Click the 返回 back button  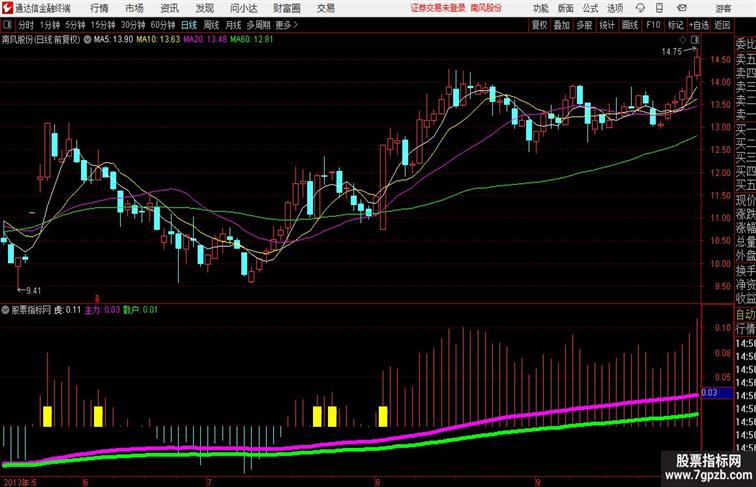click(x=722, y=25)
